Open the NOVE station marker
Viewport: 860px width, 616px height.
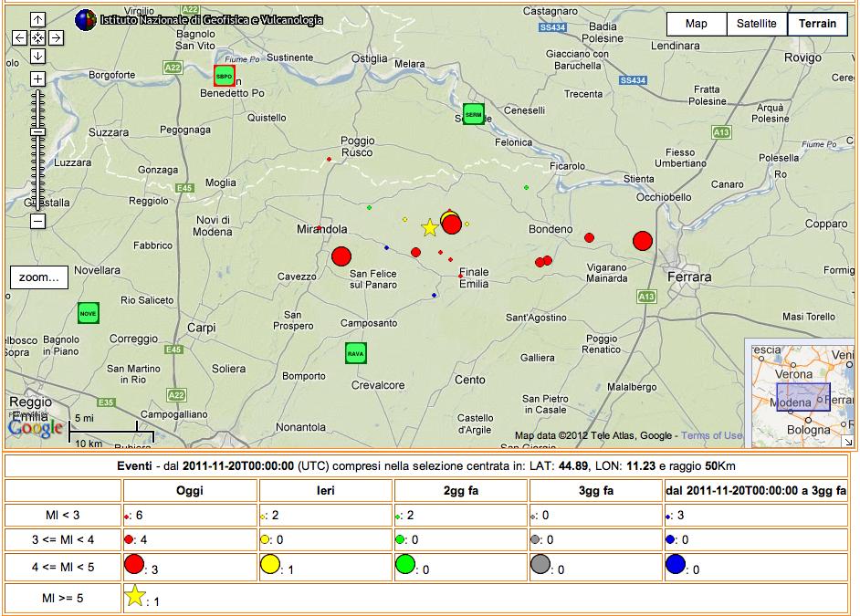tap(88, 313)
